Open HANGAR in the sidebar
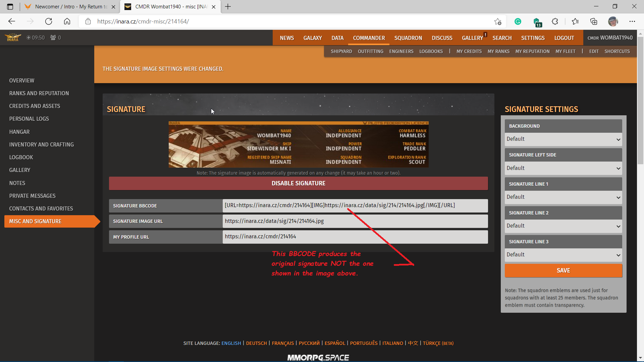Viewport: 644px width, 362px height. point(19,132)
